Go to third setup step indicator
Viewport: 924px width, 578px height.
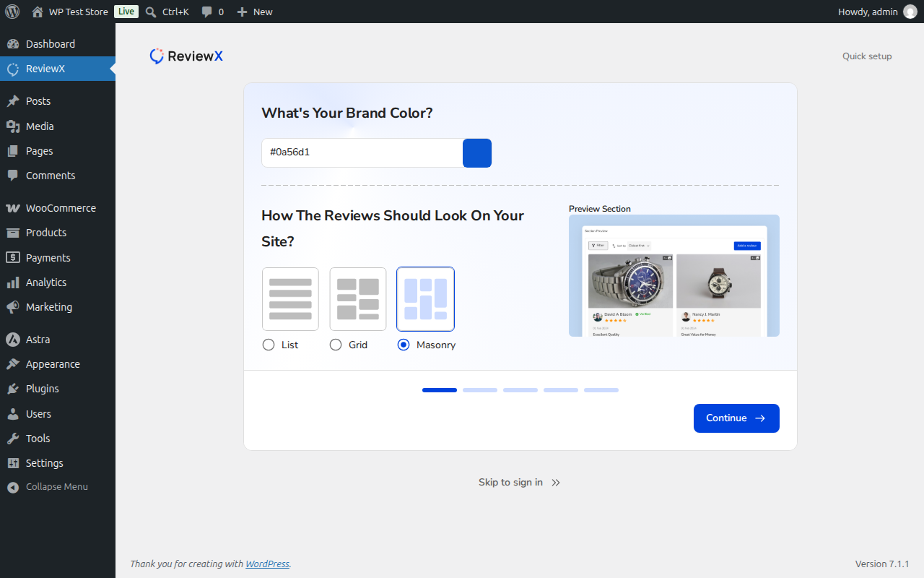(x=520, y=390)
